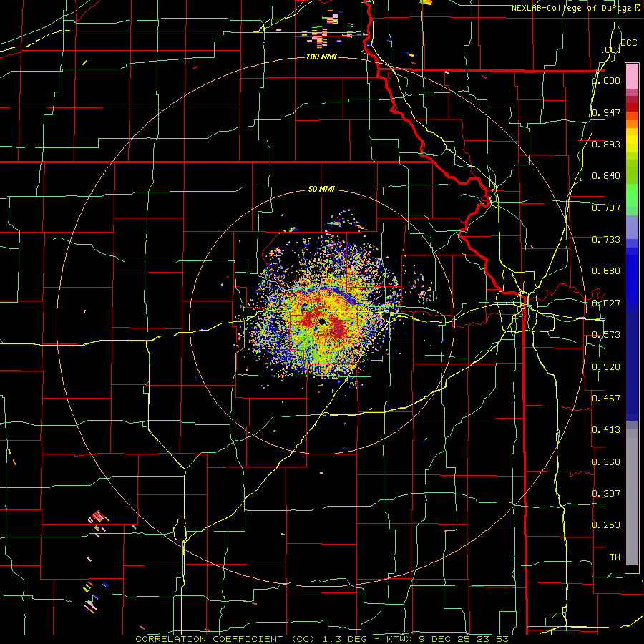Click the 0.253 scale value
644x644 pixels.
[606, 525]
